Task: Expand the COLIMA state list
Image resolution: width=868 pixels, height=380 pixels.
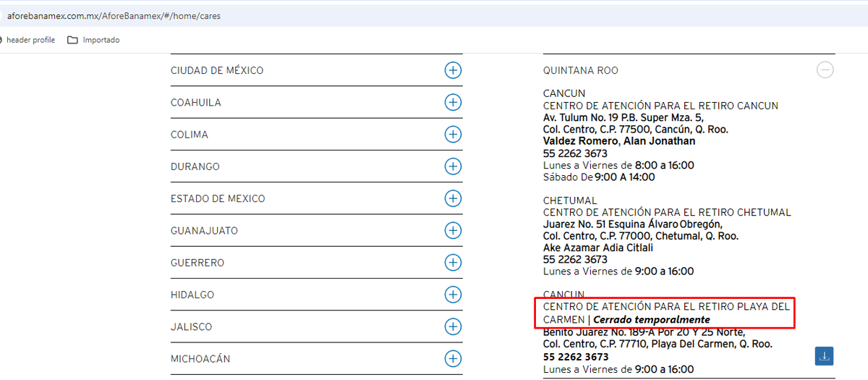Action: pyautogui.click(x=453, y=134)
